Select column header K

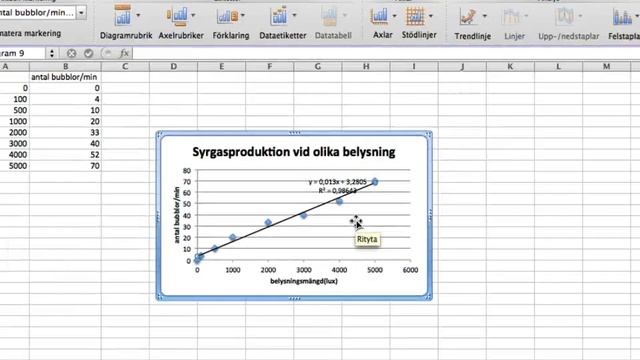point(510,67)
